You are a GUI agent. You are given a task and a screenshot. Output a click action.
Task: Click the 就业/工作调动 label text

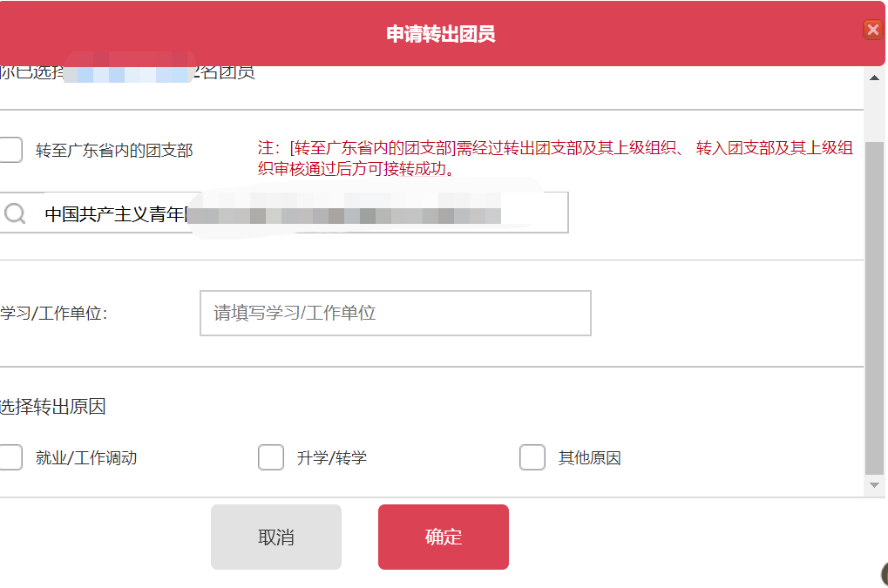[86, 458]
